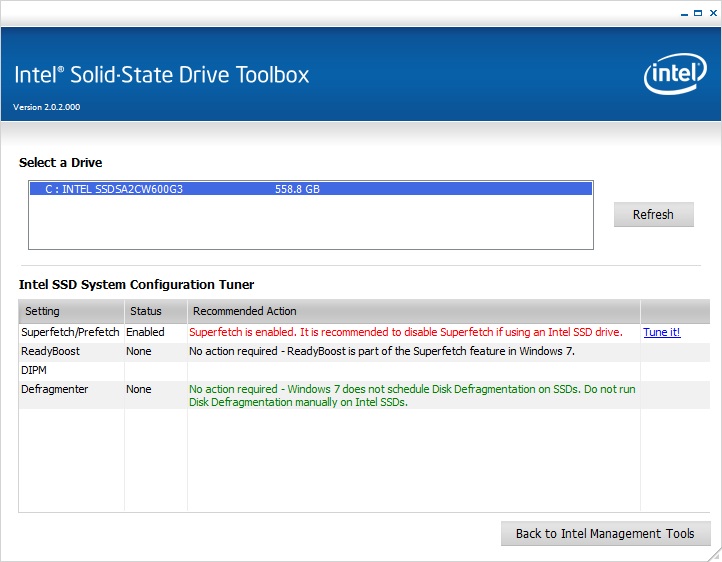Select the DIPM setting row
The height and width of the screenshot is (562, 722).
pos(34,370)
